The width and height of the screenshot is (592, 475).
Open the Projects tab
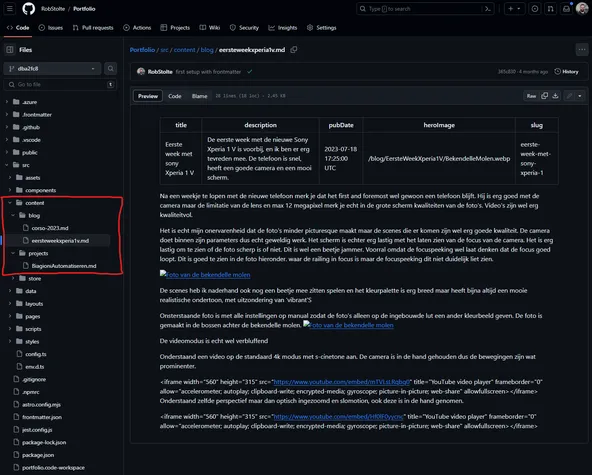click(x=175, y=28)
